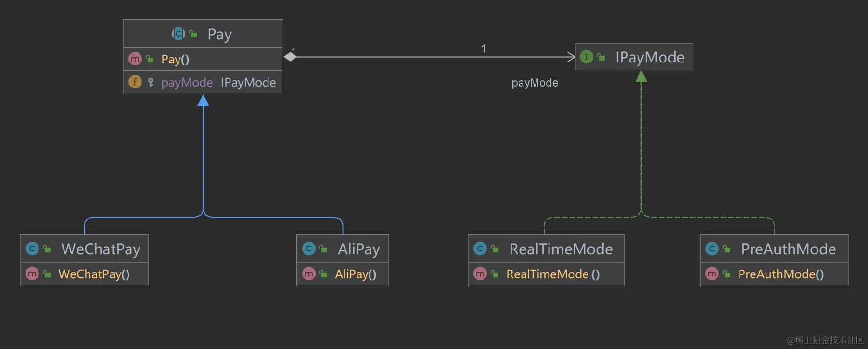Click the abstract class icon beside Pay
Image resolution: width=868 pixels, height=349 pixels.
click(x=179, y=34)
